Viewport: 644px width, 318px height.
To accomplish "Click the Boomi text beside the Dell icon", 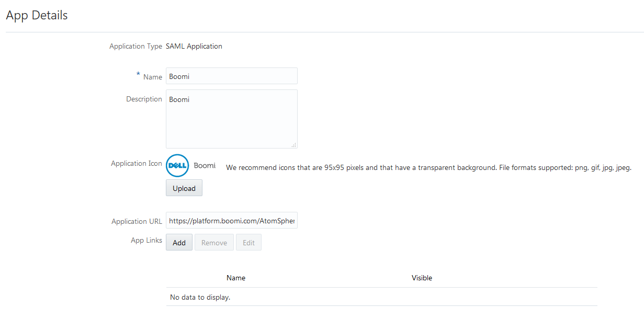I will [x=205, y=165].
